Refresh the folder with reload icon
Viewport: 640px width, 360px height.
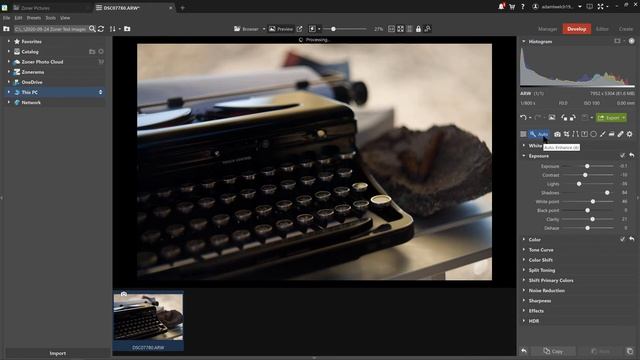(x=101, y=29)
